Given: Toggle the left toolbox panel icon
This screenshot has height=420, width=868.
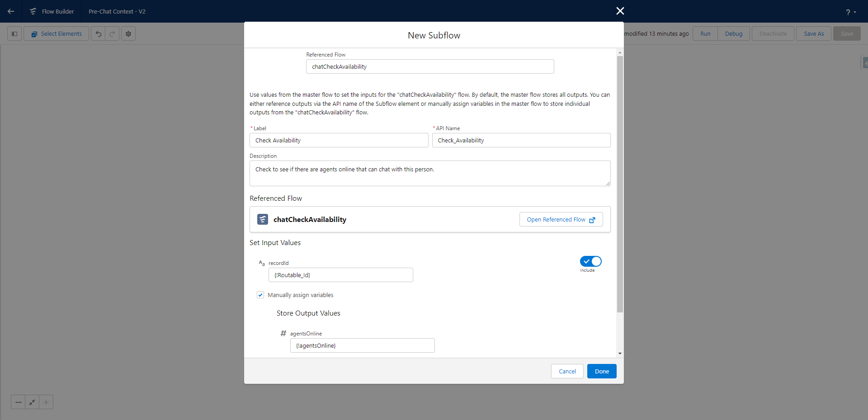Looking at the screenshot, I should (14, 34).
